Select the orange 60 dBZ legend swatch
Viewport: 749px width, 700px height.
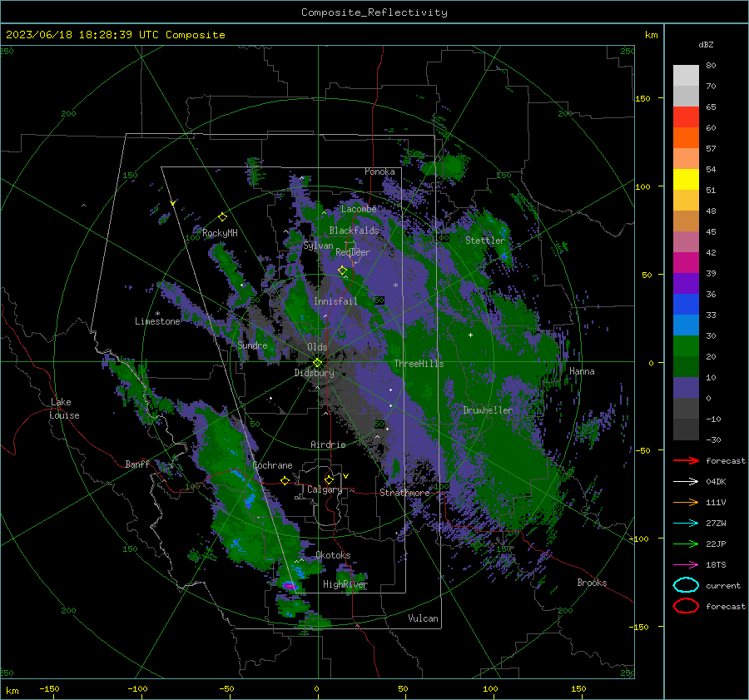coord(686,137)
